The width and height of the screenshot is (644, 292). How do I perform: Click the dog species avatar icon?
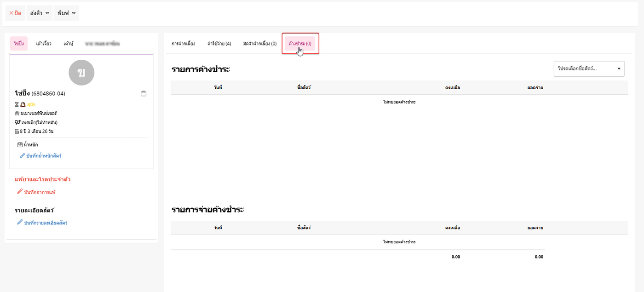click(23, 104)
